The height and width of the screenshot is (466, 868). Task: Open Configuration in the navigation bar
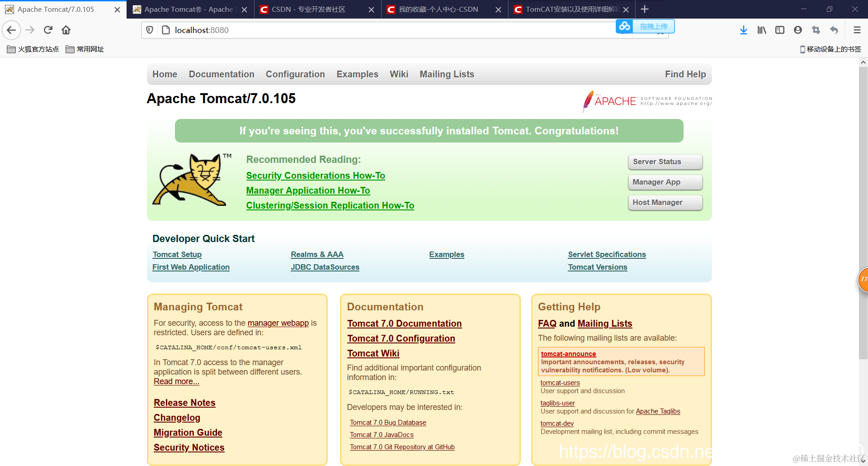pos(295,74)
